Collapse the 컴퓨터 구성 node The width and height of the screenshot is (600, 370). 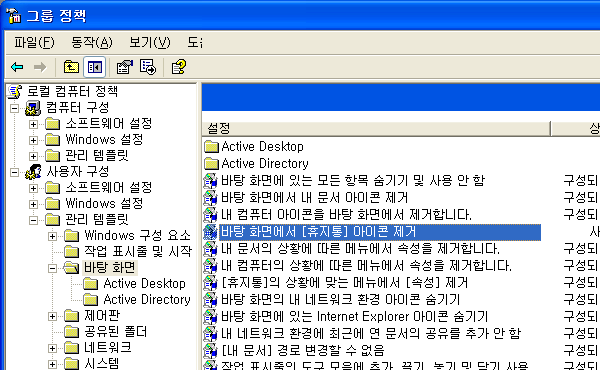point(15,108)
